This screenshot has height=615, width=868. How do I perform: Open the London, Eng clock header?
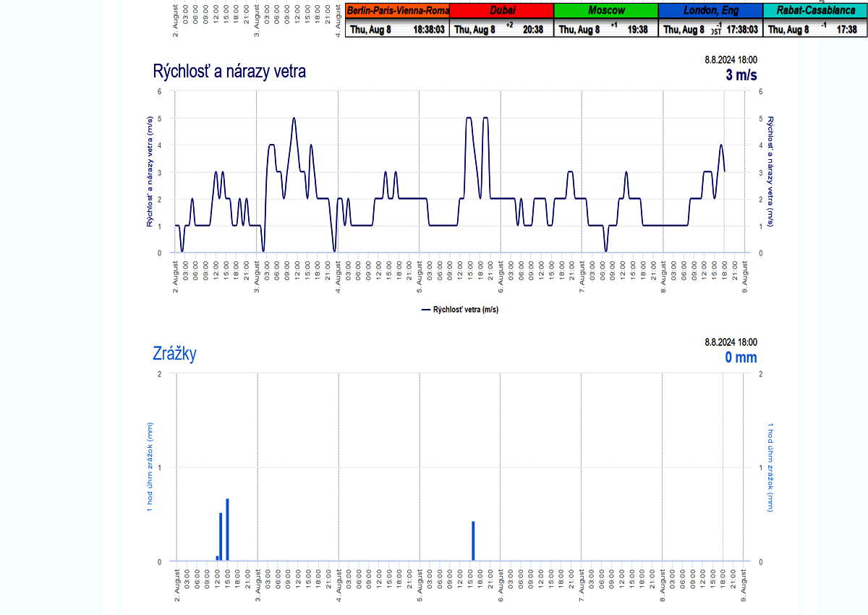tap(710, 11)
